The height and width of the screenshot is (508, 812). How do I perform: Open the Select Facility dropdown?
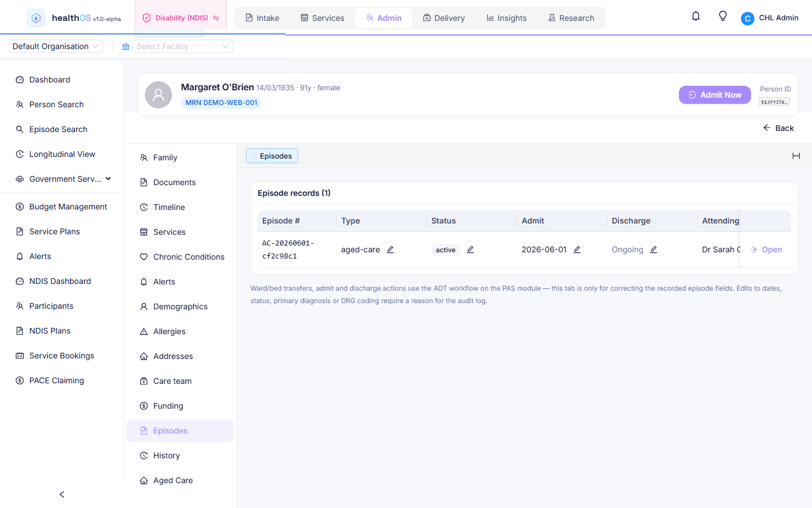(183, 46)
